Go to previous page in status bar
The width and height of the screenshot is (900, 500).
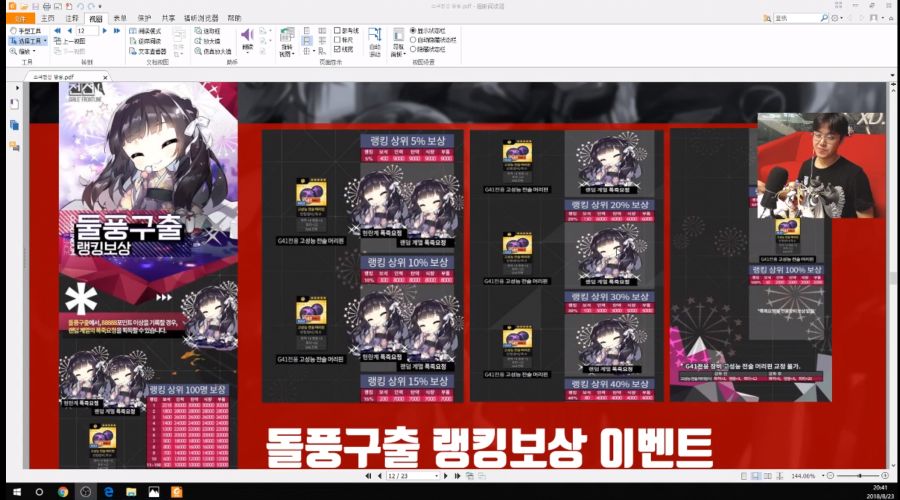(379, 476)
